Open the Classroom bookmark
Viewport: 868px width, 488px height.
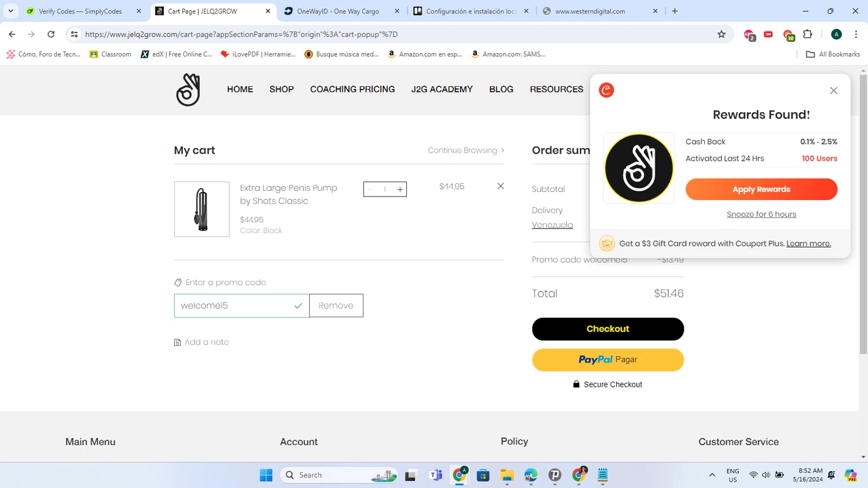pos(111,54)
